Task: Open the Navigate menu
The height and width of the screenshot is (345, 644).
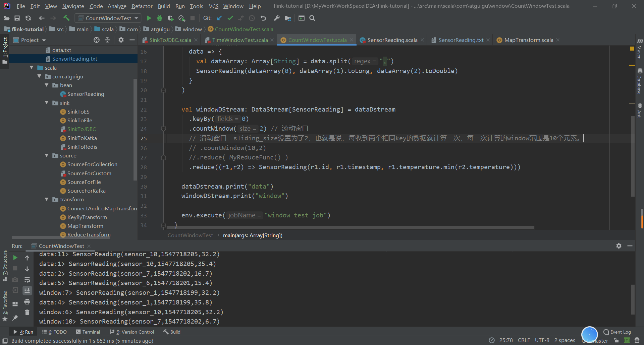Action: (73, 6)
